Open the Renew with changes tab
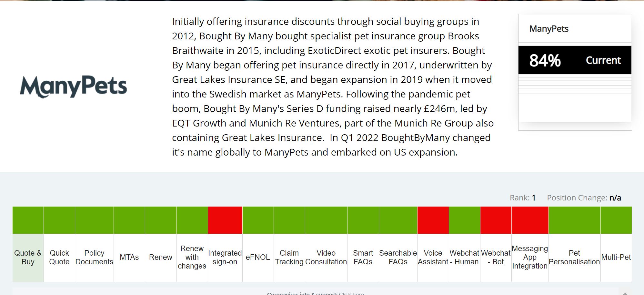The image size is (644, 295). 192,257
